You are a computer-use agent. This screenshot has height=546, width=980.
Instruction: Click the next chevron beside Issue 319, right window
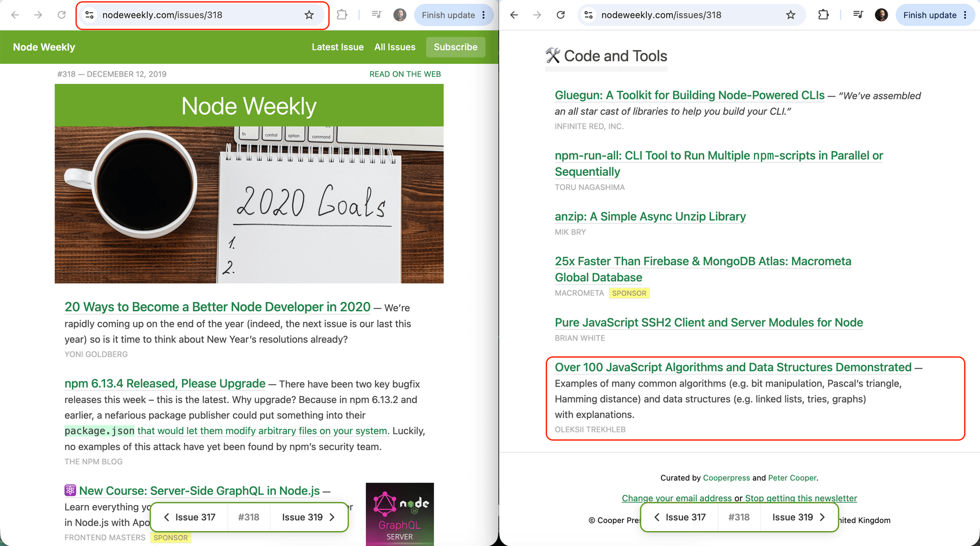click(822, 517)
